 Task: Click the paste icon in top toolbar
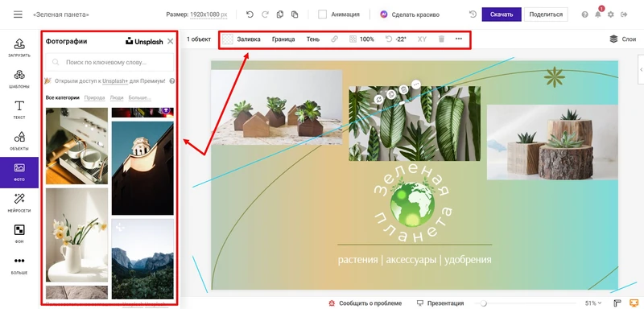tap(295, 14)
